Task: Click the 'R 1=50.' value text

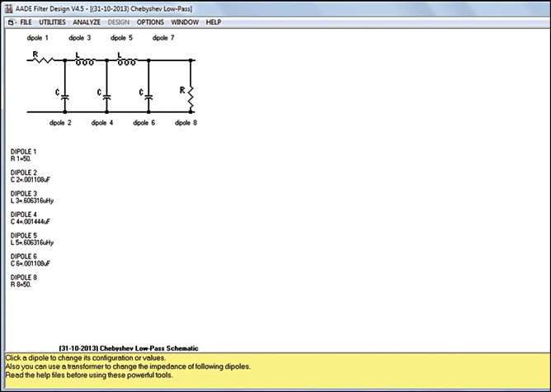Action: [x=23, y=158]
